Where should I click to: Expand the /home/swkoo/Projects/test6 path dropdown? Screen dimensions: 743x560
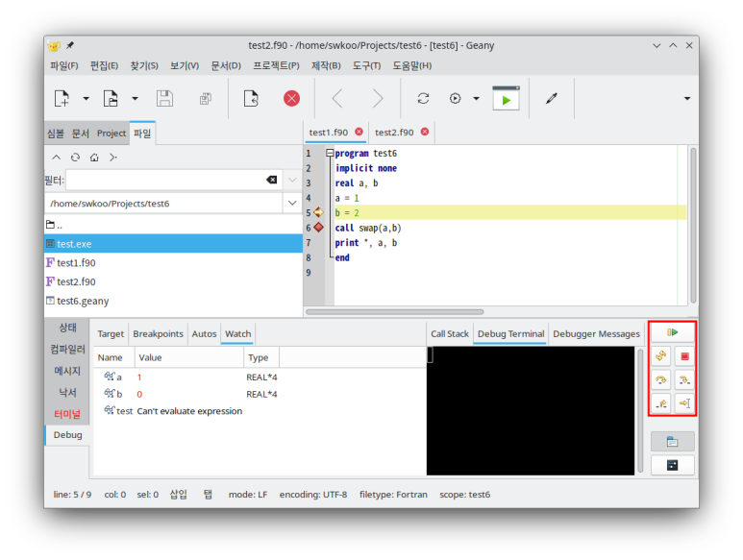(292, 203)
